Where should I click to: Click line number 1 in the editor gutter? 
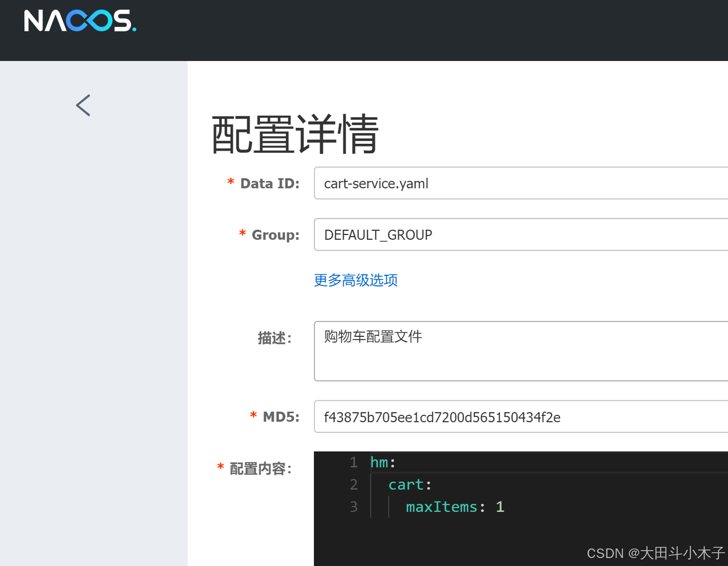pyautogui.click(x=354, y=462)
